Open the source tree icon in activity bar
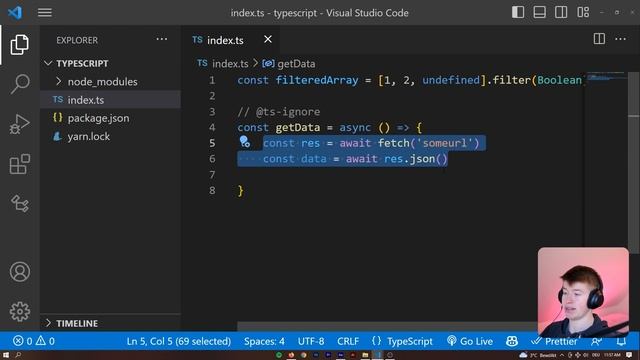Image resolution: width=640 pixels, height=360 pixels. pyautogui.click(x=19, y=203)
